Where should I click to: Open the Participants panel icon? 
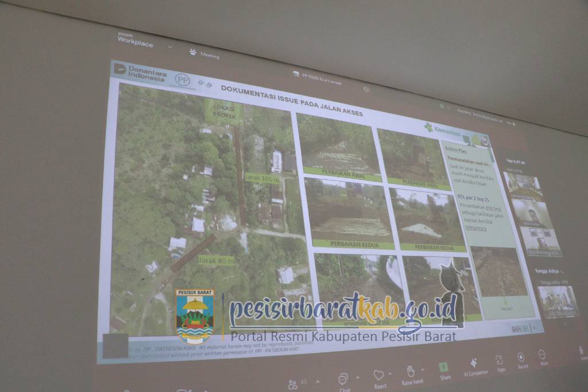click(293, 384)
